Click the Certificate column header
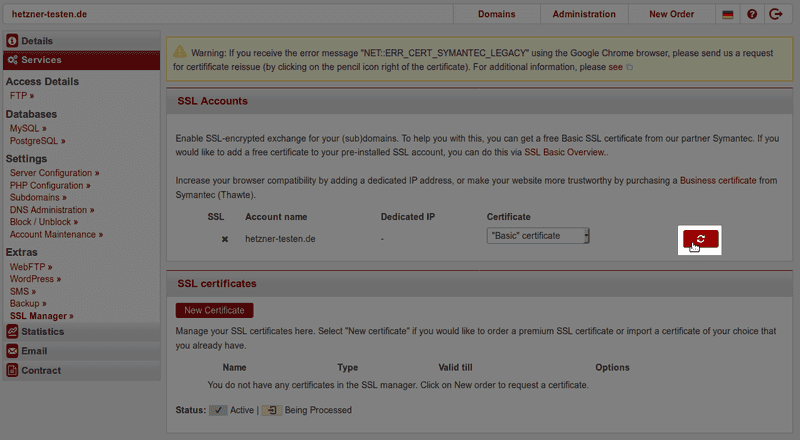 [x=509, y=217]
